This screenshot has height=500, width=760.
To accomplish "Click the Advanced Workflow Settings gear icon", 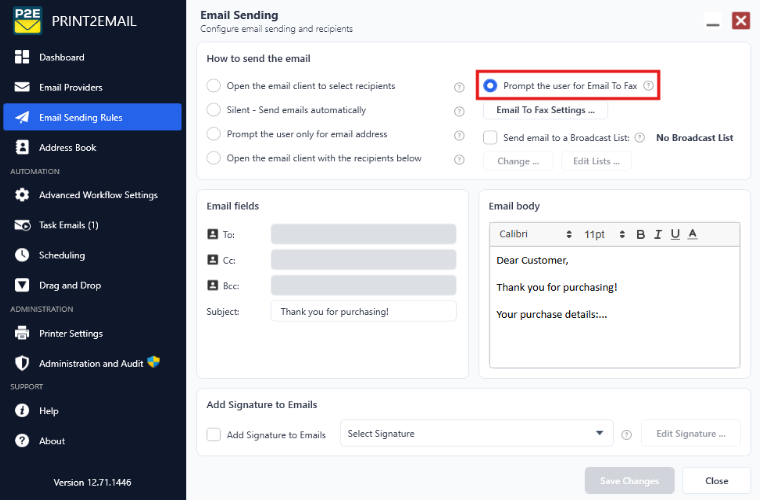I will pyautogui.click(x=22, y=195).
